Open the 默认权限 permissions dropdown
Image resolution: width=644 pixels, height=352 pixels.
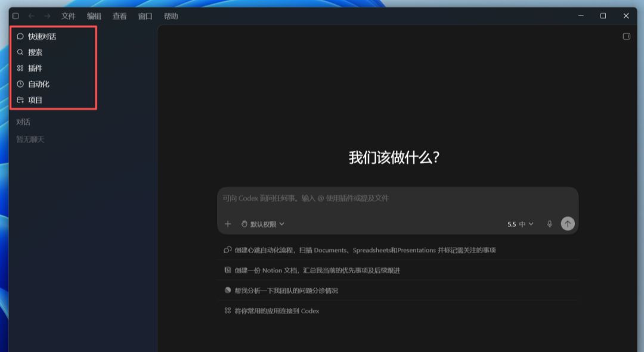click(263, 224)
